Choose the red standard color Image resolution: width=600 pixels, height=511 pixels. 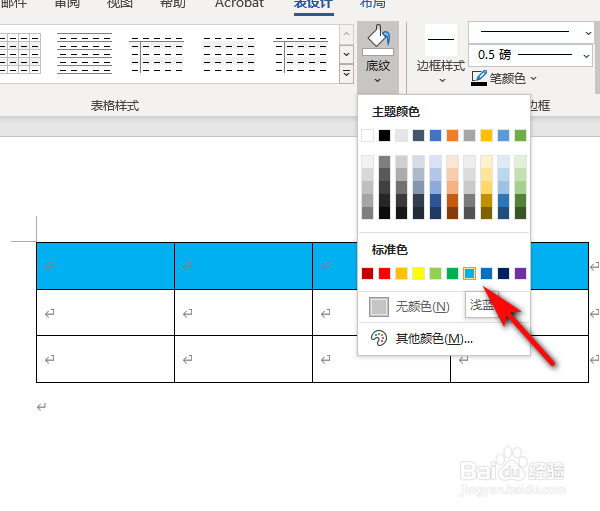click(x=385, y=273)
